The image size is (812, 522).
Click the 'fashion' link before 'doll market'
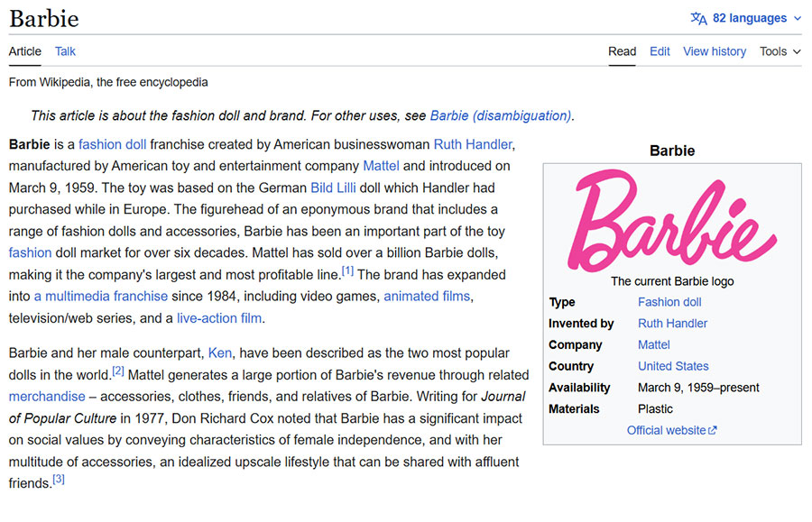(x=30, y=253)
